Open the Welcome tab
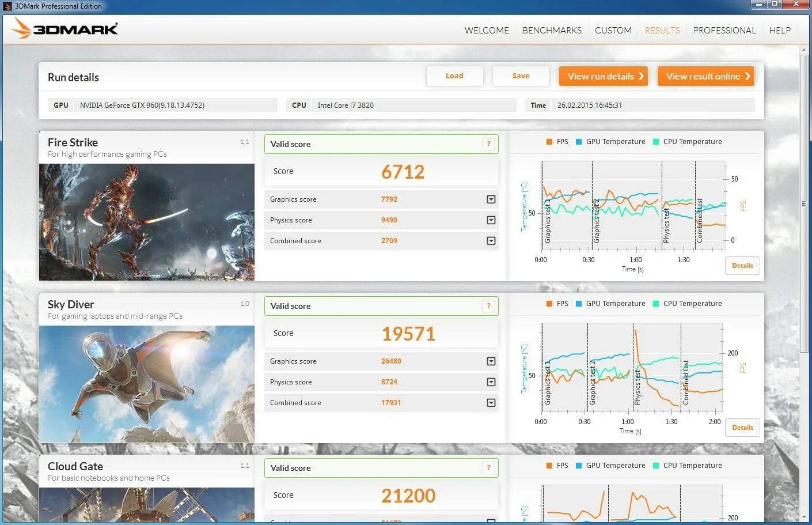812x525 pixels. pos(487,30)
